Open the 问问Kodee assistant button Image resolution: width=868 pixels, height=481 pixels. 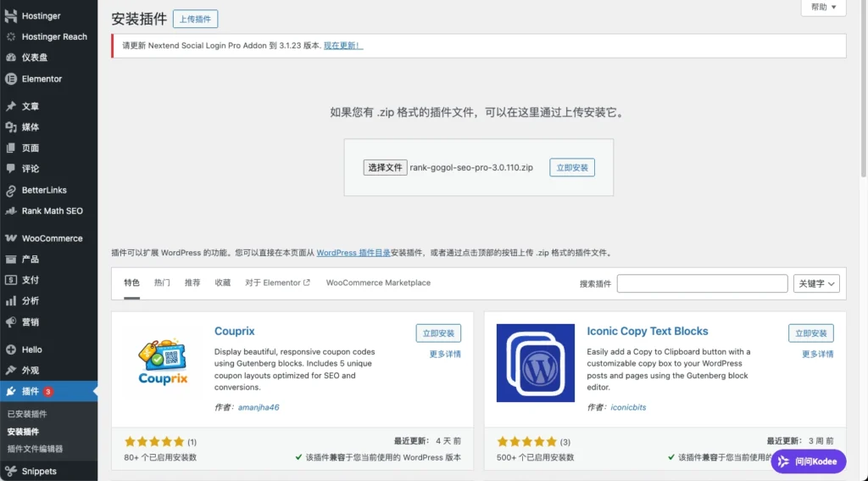point(808,461)
